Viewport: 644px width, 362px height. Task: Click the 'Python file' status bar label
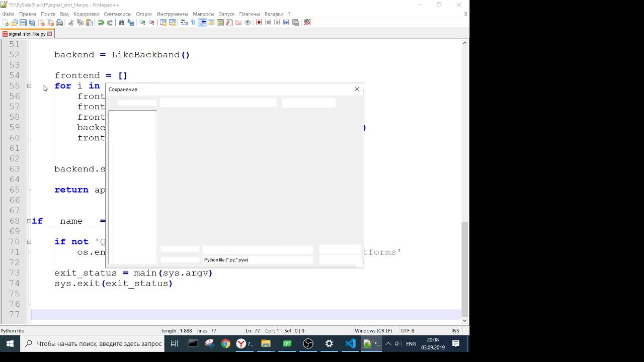pos(13,330)
